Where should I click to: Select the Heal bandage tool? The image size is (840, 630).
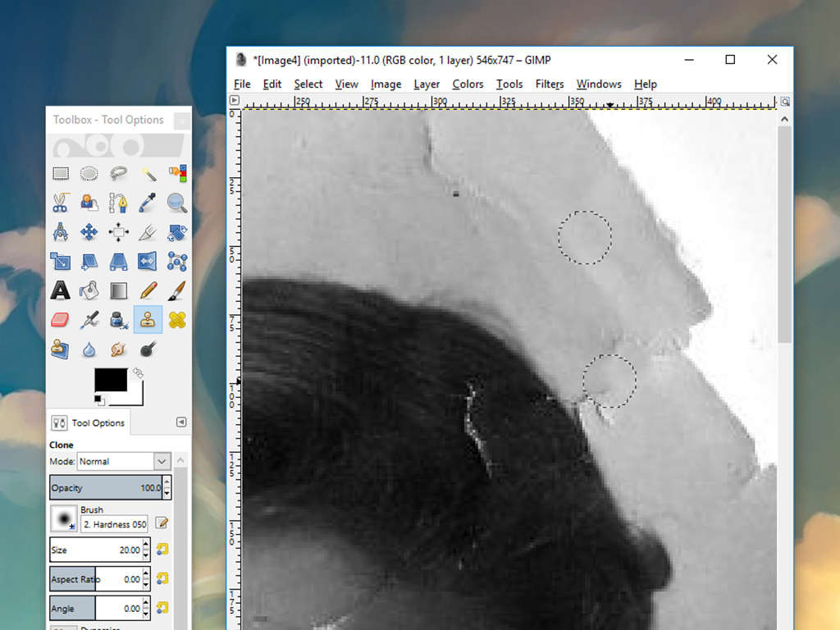[177, 320]
